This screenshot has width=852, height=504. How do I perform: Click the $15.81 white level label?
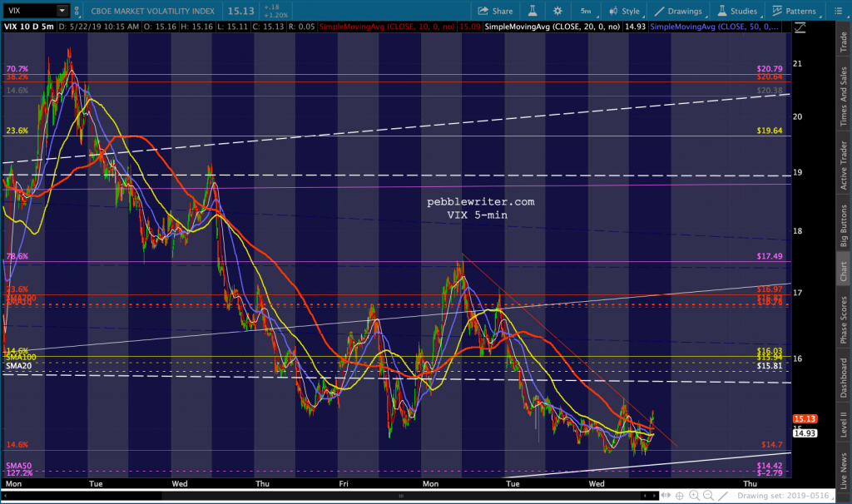pyautogui.click(x=770, y=365)
